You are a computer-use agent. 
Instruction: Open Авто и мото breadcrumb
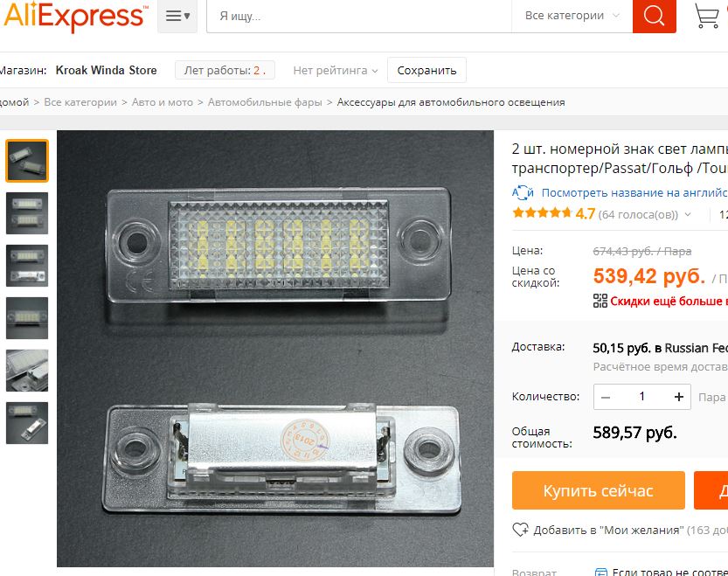click(x=162, y=102)
